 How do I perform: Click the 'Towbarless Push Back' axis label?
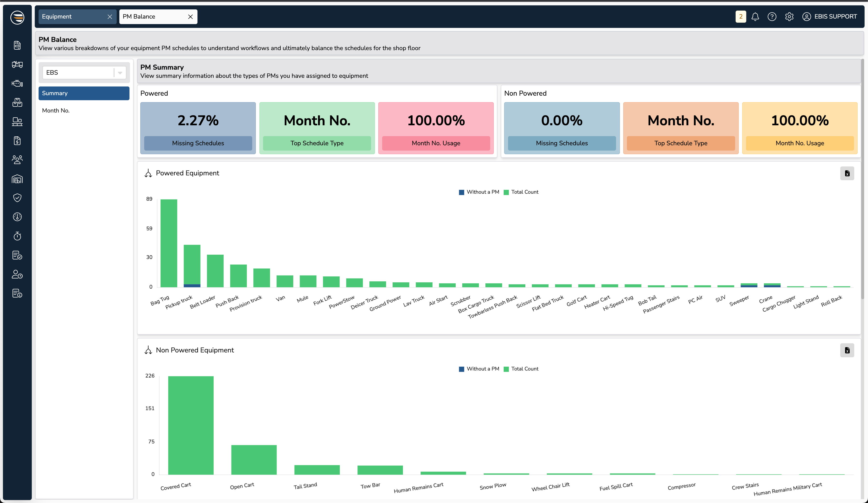pyautogui.click(x=493, y=307)
